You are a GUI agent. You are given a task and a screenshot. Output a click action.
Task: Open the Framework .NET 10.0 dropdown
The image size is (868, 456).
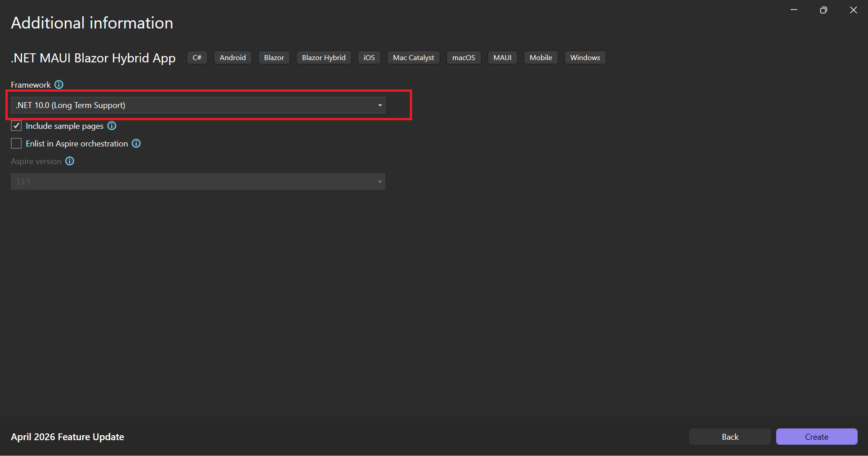point(198,105)
